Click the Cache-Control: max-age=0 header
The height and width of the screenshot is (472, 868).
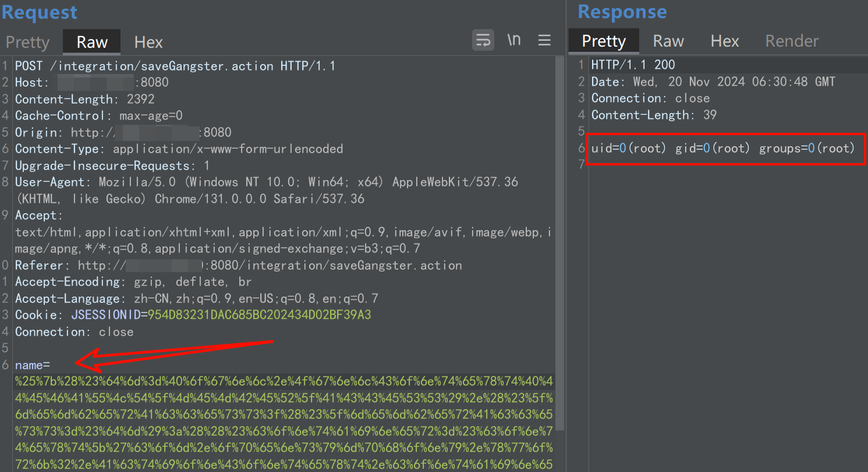[x=99, y=116]
